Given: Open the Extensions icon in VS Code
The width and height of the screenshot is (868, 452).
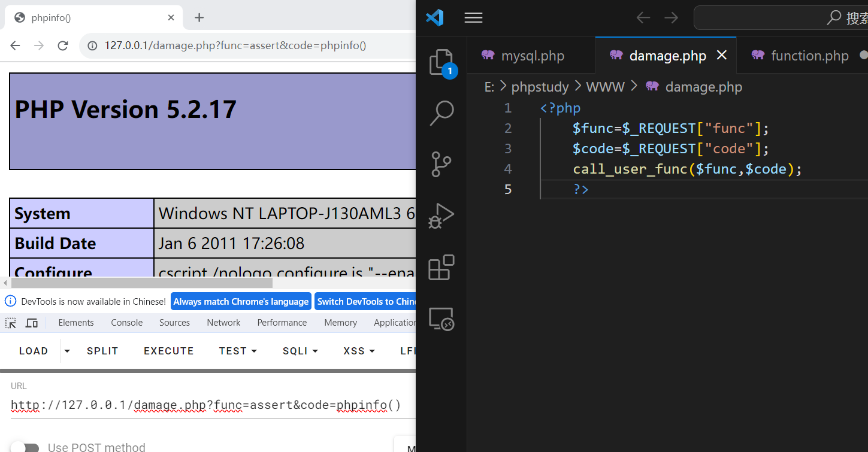Looking at the screenshot, I should tap(441, 267).
